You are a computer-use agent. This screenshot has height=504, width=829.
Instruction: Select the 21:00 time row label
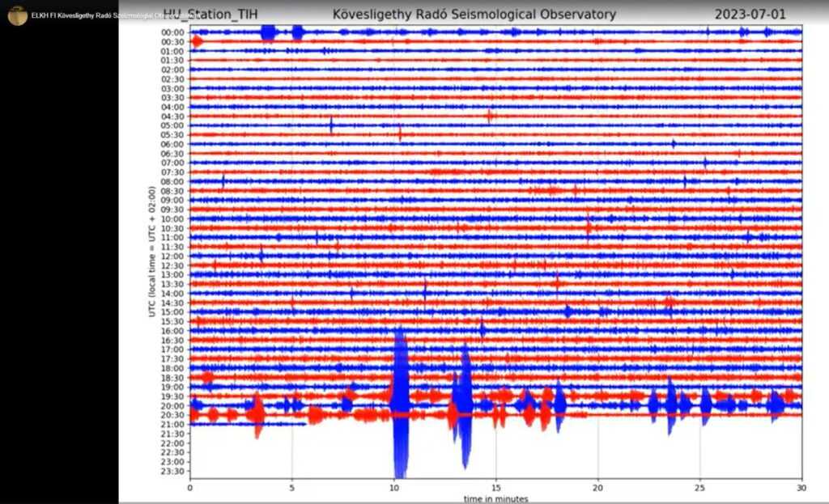click(x=172, y=425)
